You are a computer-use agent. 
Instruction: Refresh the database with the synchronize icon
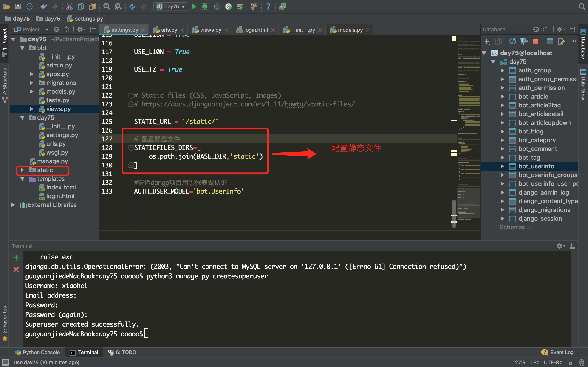tap(512, 42)
